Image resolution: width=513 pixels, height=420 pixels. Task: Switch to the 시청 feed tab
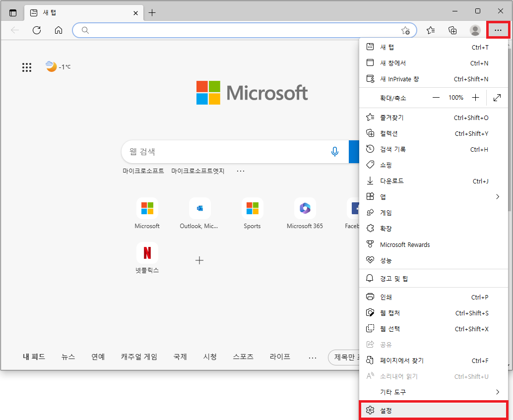click(x=210, y=357)
